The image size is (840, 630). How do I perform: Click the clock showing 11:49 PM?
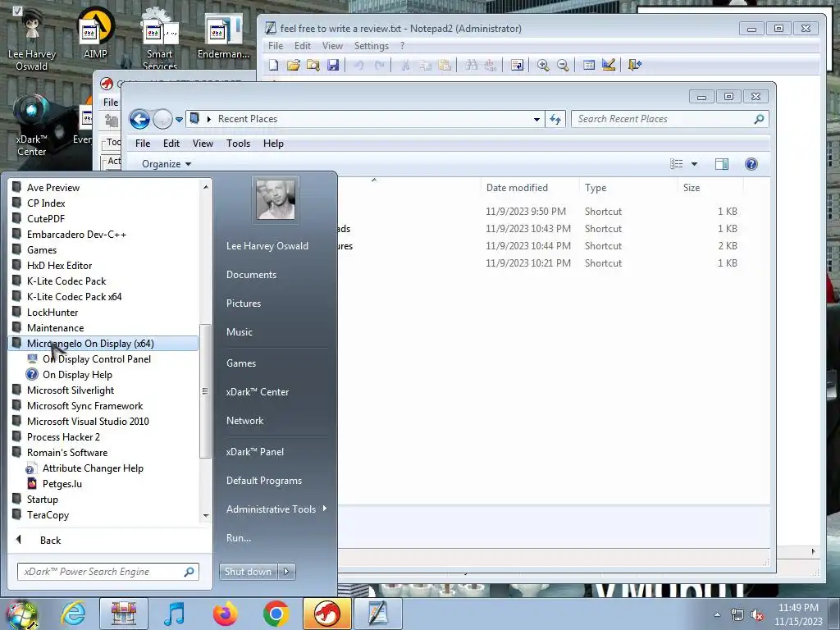[798, 608]
